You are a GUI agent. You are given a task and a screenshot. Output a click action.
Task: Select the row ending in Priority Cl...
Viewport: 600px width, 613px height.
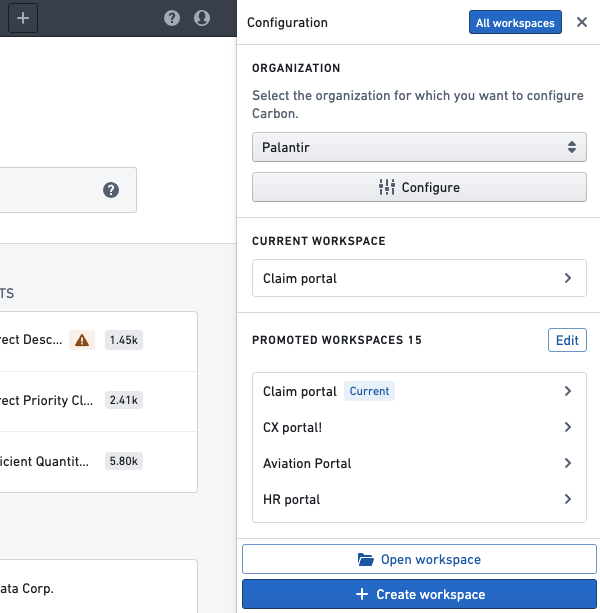click(98, 401)
